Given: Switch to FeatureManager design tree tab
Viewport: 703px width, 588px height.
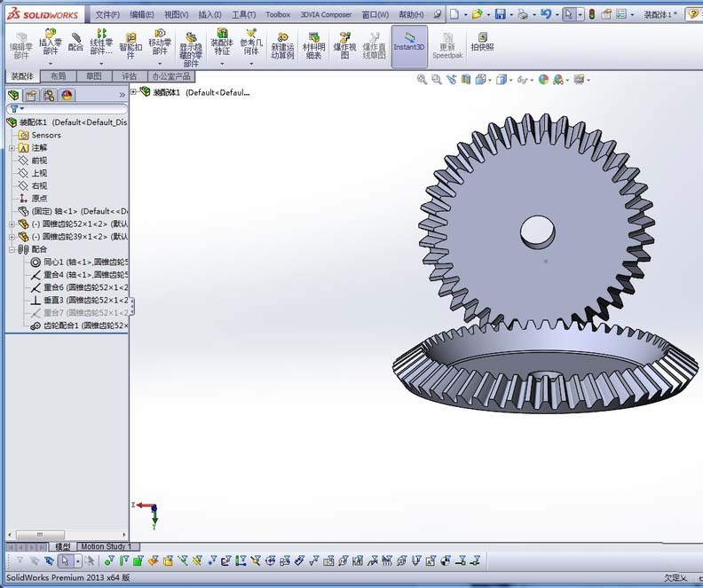Looking at the screenshot, I should coord(13,95).
